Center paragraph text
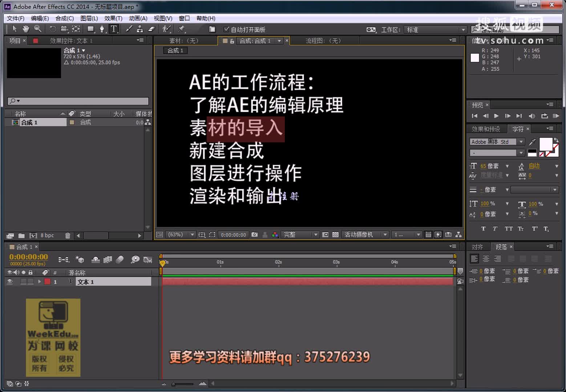Image resolution: width=566 pixels, height=392 pixels. (x=486, y=259)
